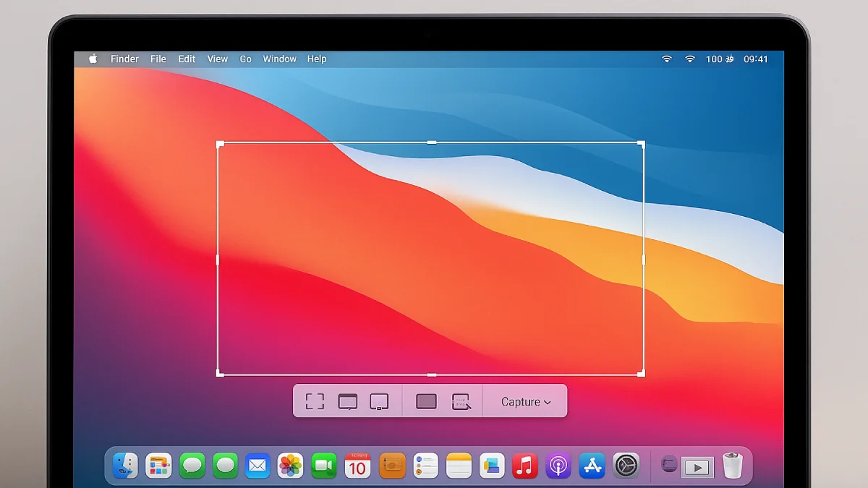The width and height of the screenshot is (868, 488).
Task: Open the yellow Notes icon in Dock
Action: click(459, 466)
